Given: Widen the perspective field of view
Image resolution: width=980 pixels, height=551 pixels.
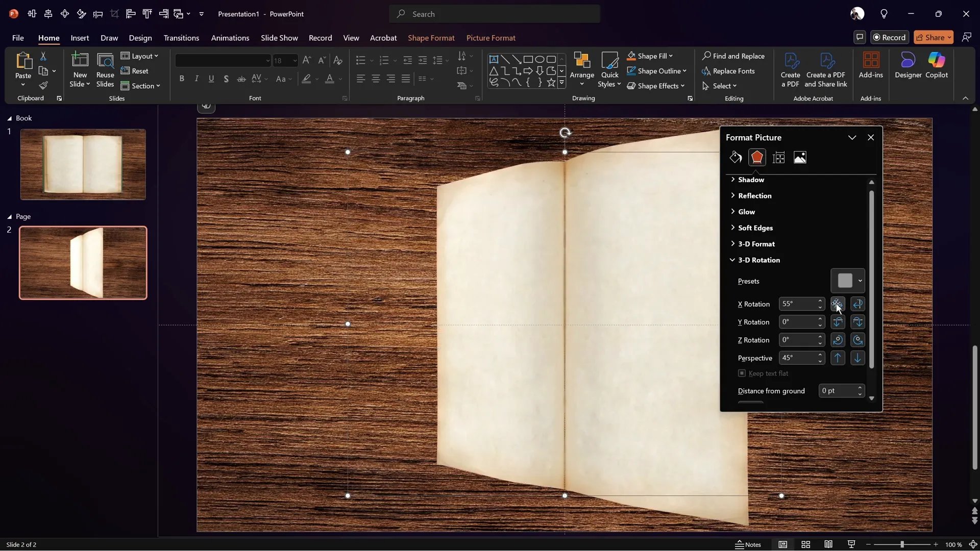Looking at the screenshot, I should 857,358.
